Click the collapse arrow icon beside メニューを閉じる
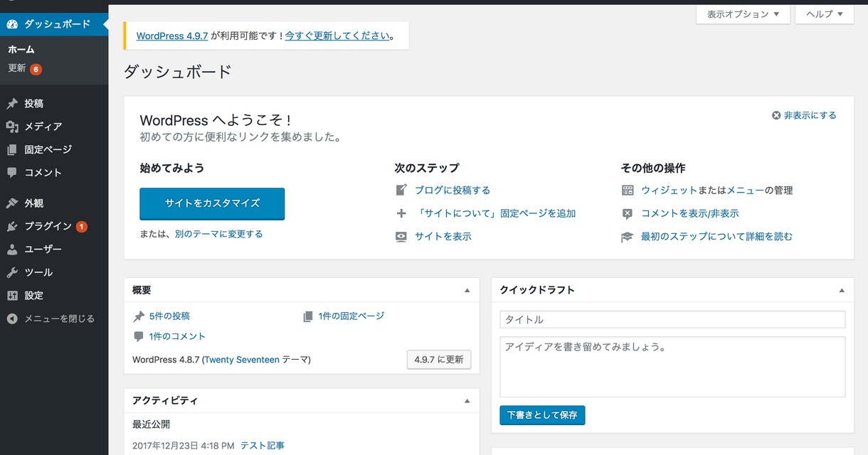868x455 pixels. (12, 318)
